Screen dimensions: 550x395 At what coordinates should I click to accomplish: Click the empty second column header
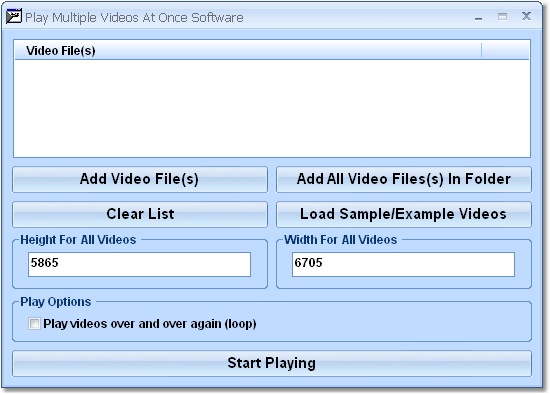pyautogui.click(x=505, y=51)
